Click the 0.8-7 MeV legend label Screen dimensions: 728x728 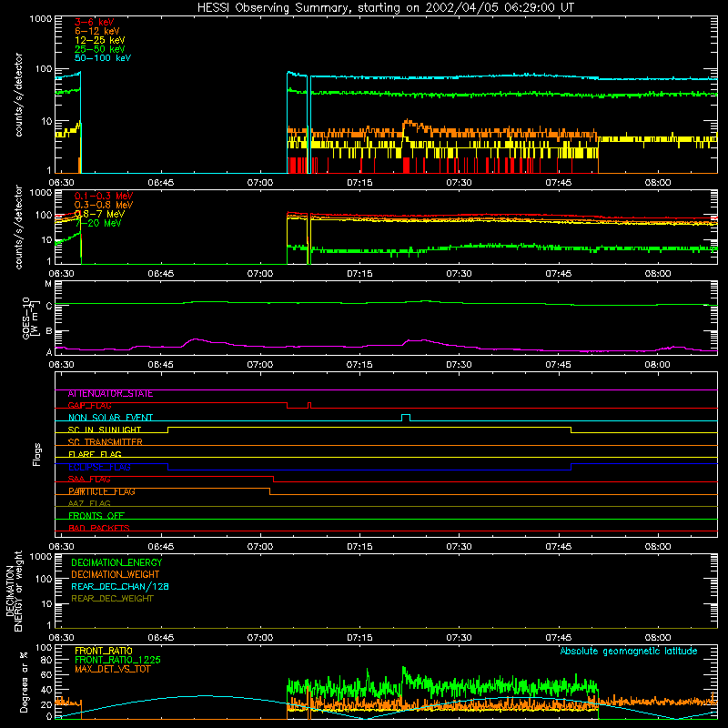tap(99, 214)
